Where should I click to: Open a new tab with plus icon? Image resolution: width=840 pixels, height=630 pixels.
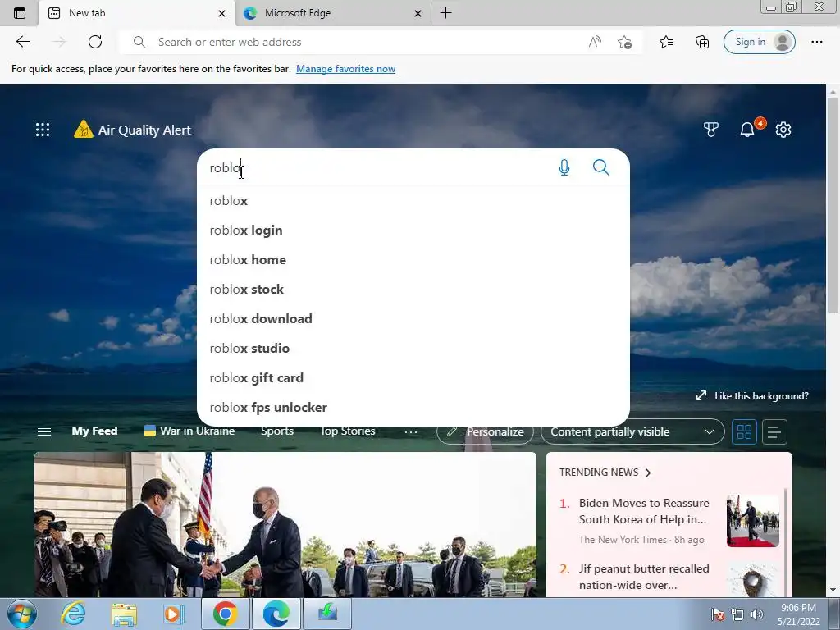(x=445, y=13)
